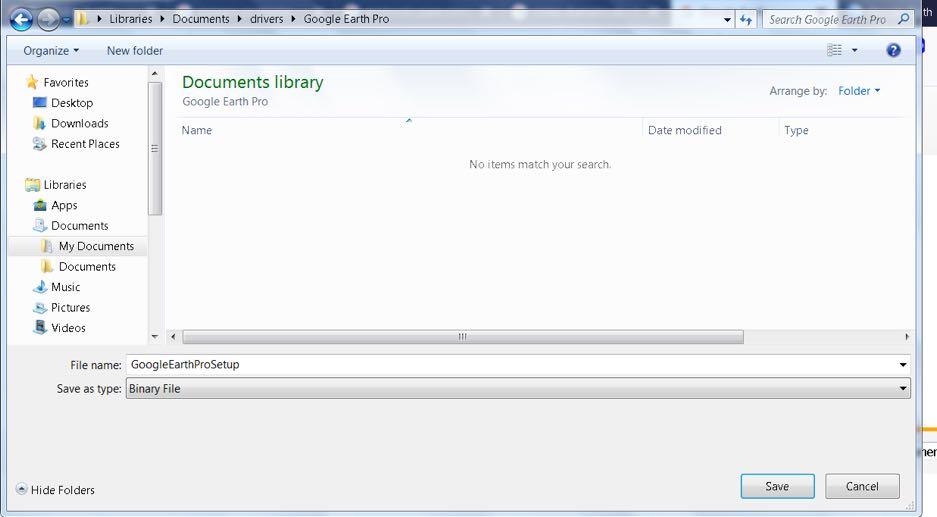Viewport: 937px width, 517px height.
Task: Click the Downloads folder icon
Action: [x=39, y=123]
